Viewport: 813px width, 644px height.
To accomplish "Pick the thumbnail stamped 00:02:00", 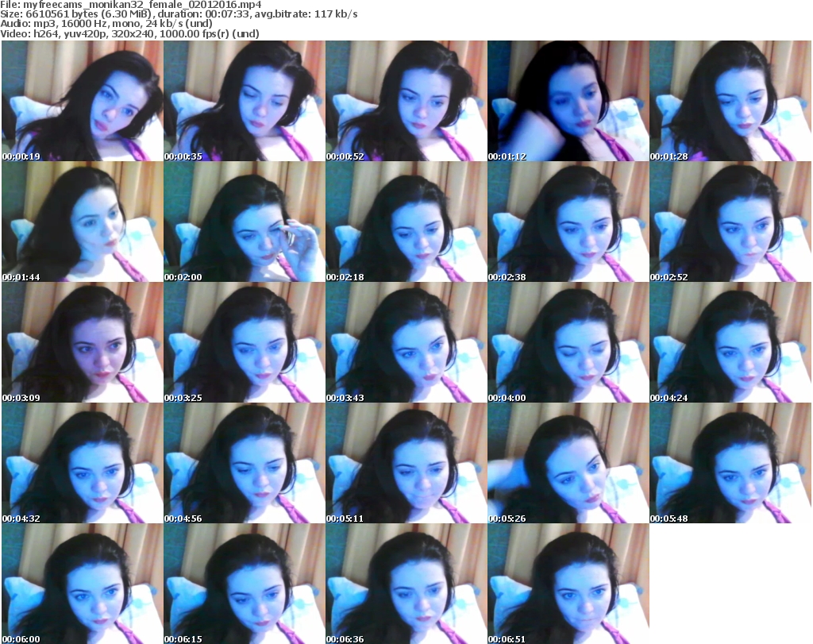I will (245, 222).
